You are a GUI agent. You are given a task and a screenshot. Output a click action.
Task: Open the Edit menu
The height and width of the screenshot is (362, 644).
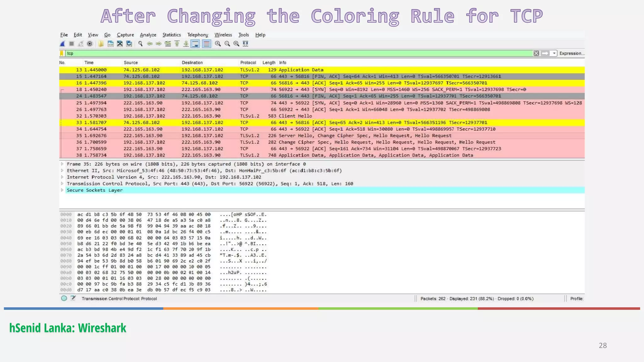pos(78,35)
